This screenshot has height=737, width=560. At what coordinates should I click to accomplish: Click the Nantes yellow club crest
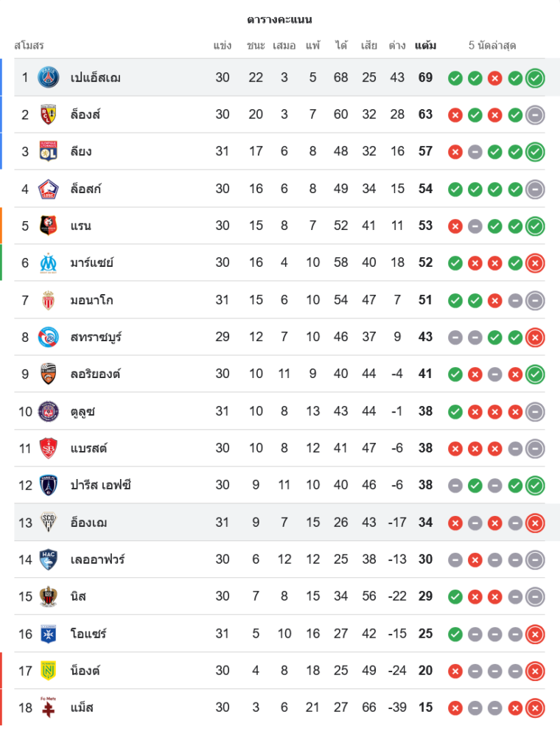[x=49, y=671]
